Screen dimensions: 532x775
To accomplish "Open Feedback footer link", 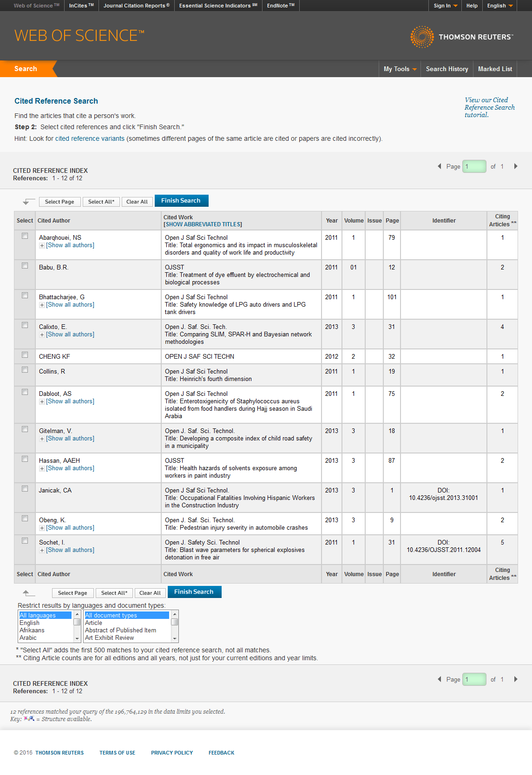I will pos(221,753).
